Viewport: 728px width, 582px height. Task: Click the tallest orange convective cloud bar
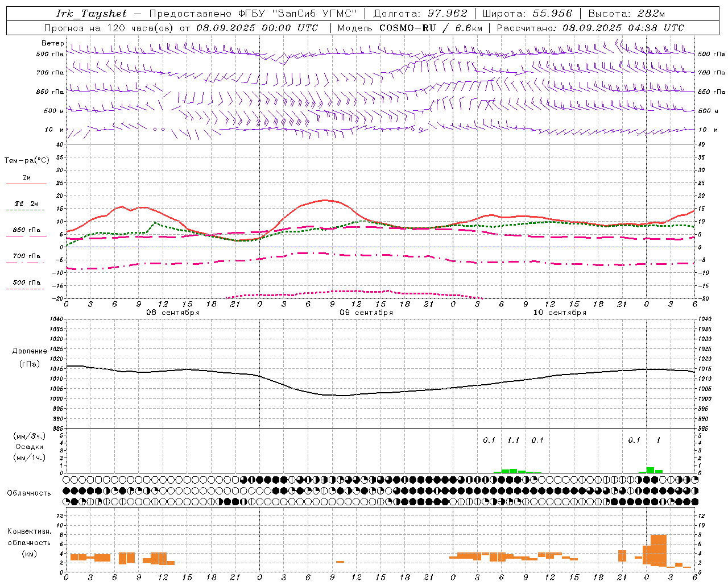pos(659,550)
